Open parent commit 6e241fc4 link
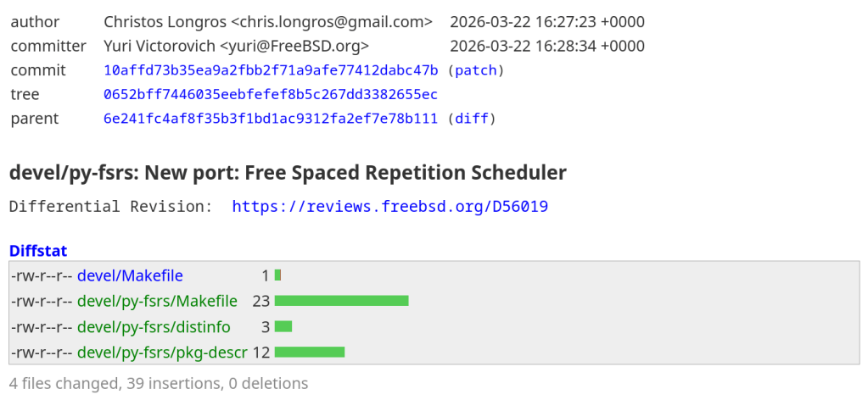Screen dimensions: 868x400 pos(271,119)
